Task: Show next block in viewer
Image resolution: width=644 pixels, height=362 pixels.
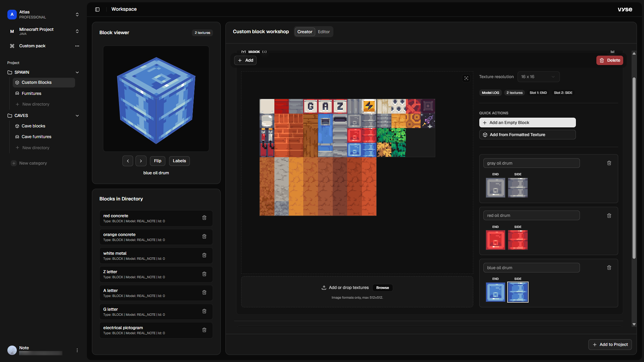Action: coord(141,161)
